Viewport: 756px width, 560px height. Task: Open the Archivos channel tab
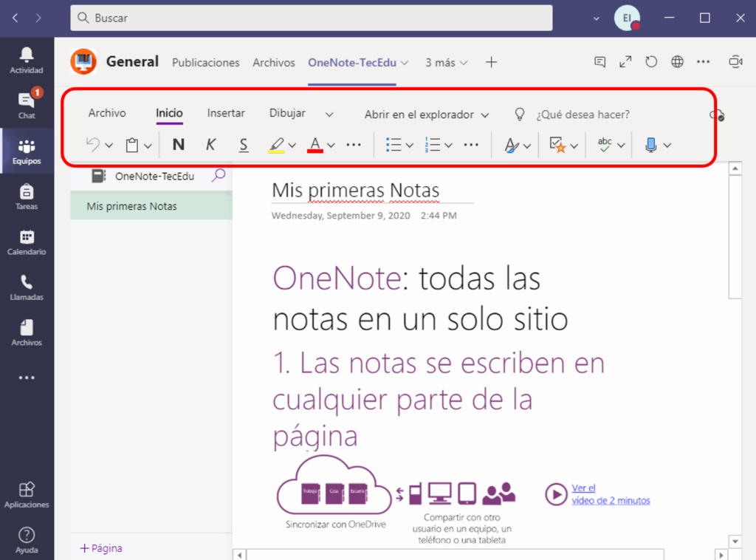(x=274, y=63)
